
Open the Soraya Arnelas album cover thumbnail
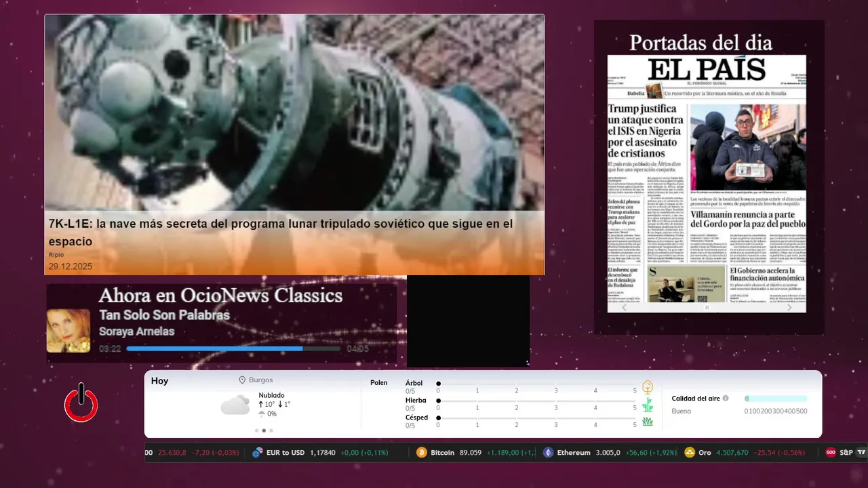pyautogui.click(x=68, y=331)
